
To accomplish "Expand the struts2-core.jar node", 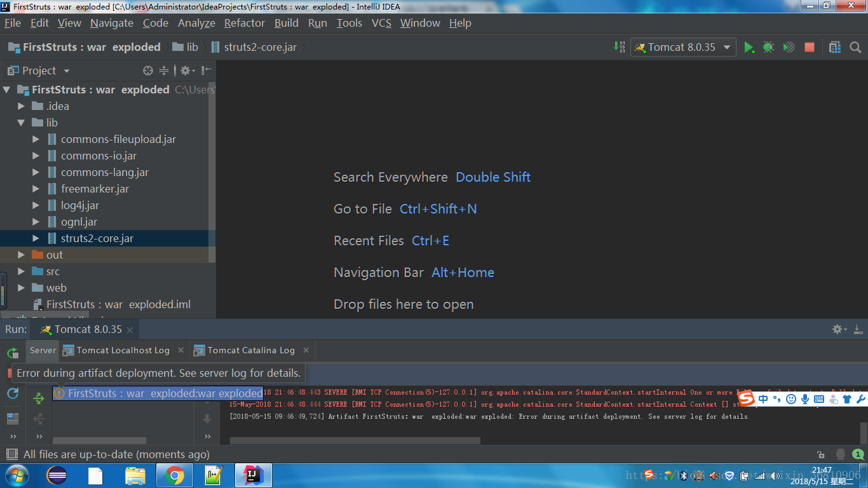I will point(36,238).
